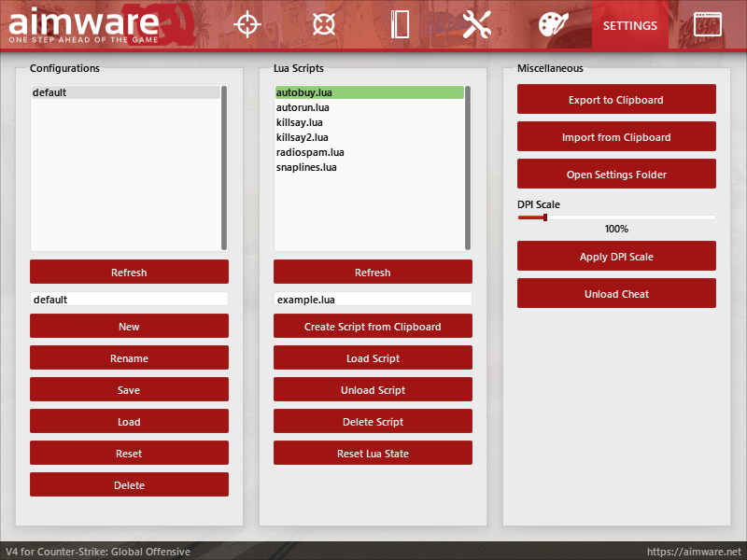This screenshot has width=747, height=560.
Task: Select snaplines.lua script
Action: [306, 167]
